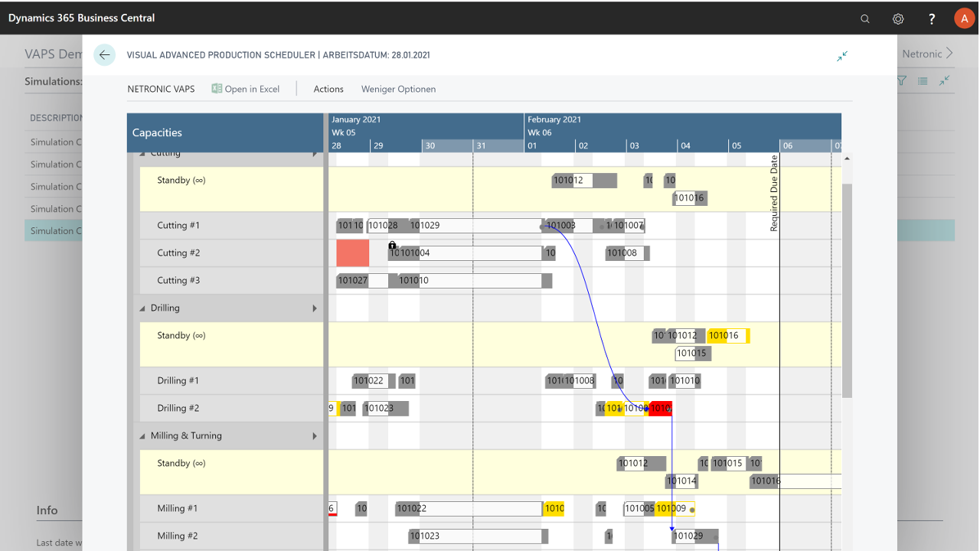Apply the filter funnel icon

click(x=901, y=80)
